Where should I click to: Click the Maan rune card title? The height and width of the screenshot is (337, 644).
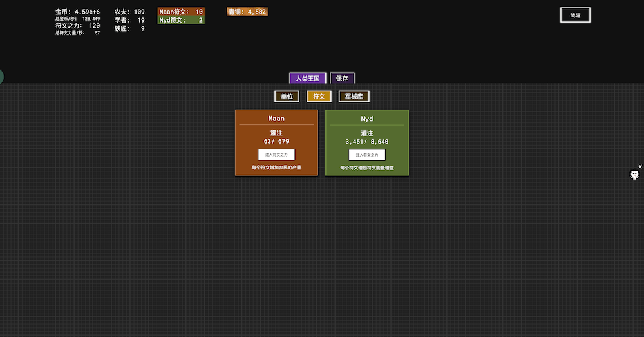tap(276, 119)
